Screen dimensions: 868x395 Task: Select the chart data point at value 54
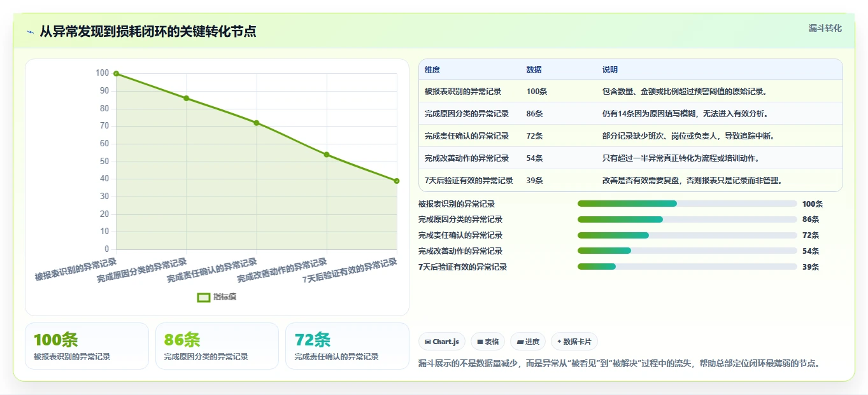(x=327, y=155)
